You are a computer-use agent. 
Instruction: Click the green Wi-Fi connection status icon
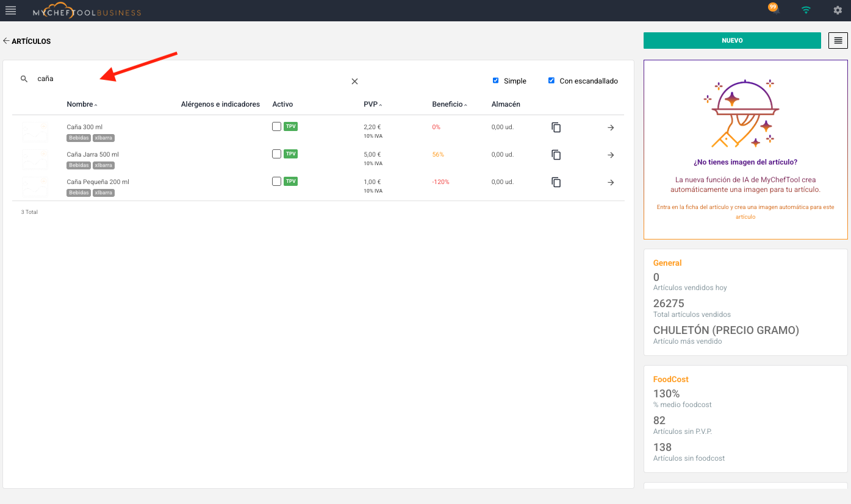tap(806, 10)
